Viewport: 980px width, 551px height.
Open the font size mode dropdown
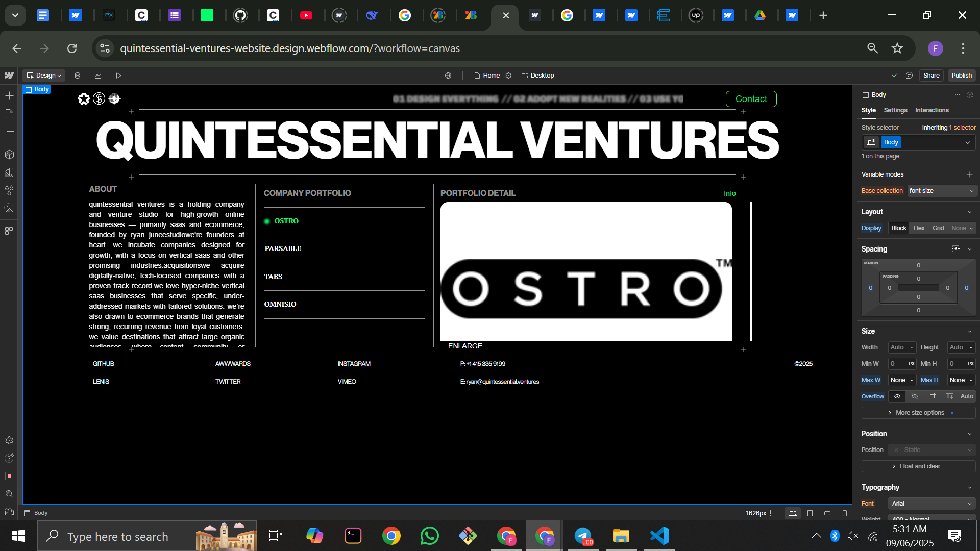tap(942, 191)
